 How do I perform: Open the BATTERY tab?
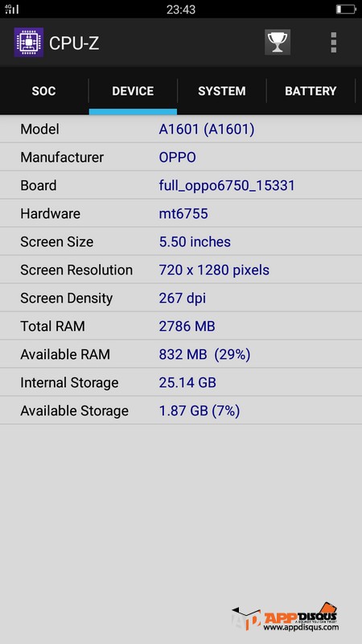point(311,91)
